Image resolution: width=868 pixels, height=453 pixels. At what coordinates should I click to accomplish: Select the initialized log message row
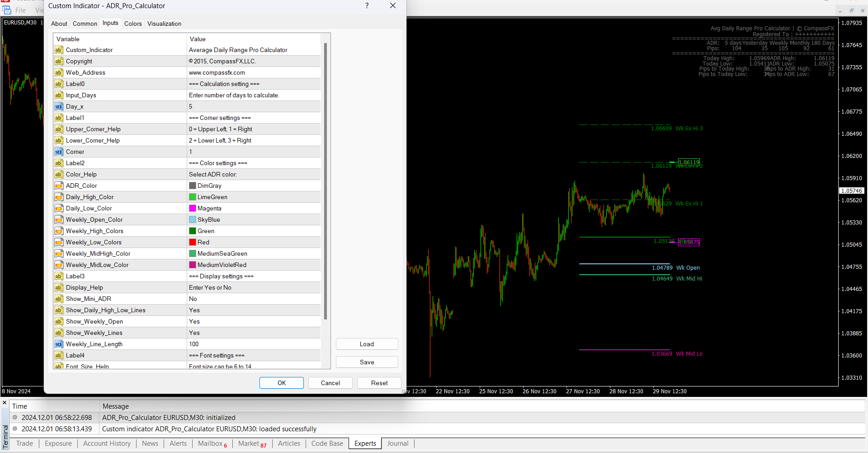click(x=169, y=418)
